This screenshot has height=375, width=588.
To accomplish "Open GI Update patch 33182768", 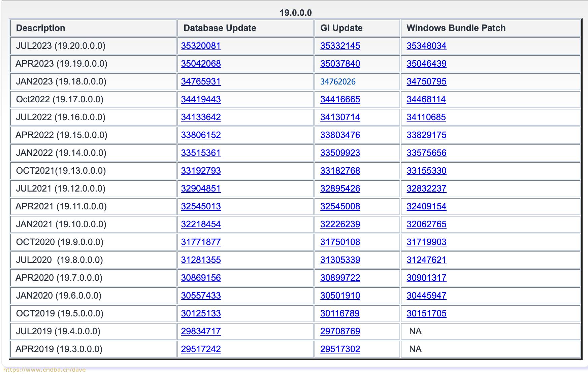I will click(340, 171).
